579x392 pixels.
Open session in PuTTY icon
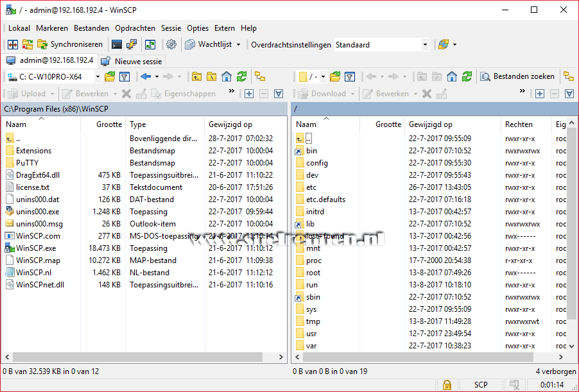tap(132, 45)
